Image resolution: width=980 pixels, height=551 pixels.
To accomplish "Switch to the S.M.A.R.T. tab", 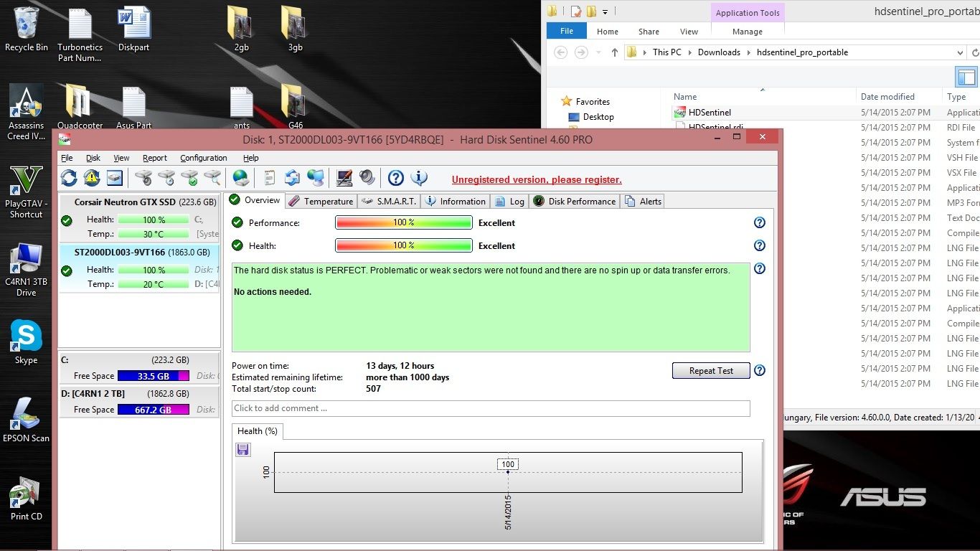I will [x=389, y=202].
